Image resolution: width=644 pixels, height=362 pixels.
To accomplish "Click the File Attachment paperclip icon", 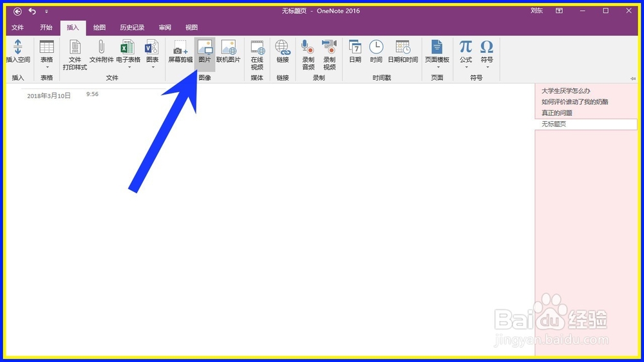I will (102, 47).
